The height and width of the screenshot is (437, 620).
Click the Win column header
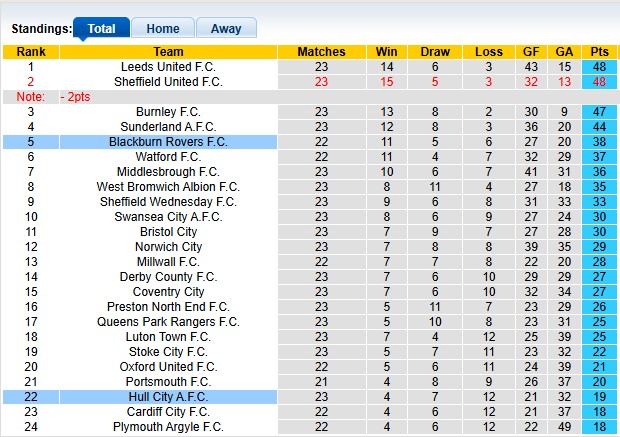tap(386, 52)
